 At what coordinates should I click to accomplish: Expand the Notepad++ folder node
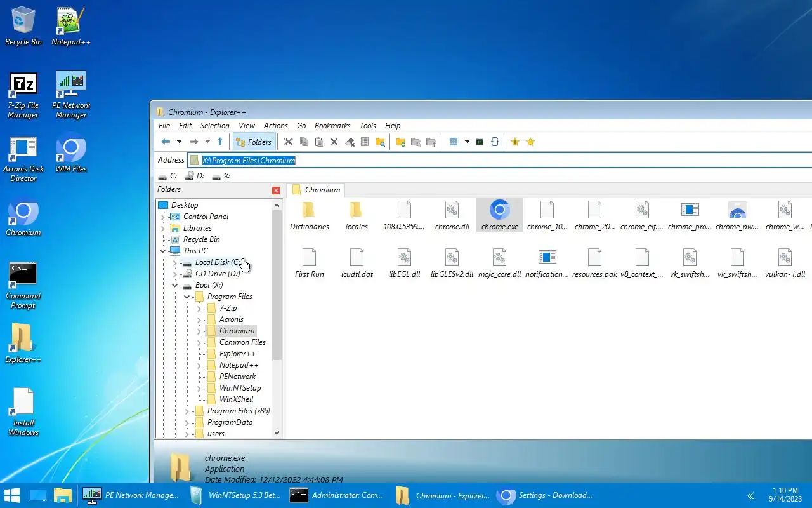199,365
